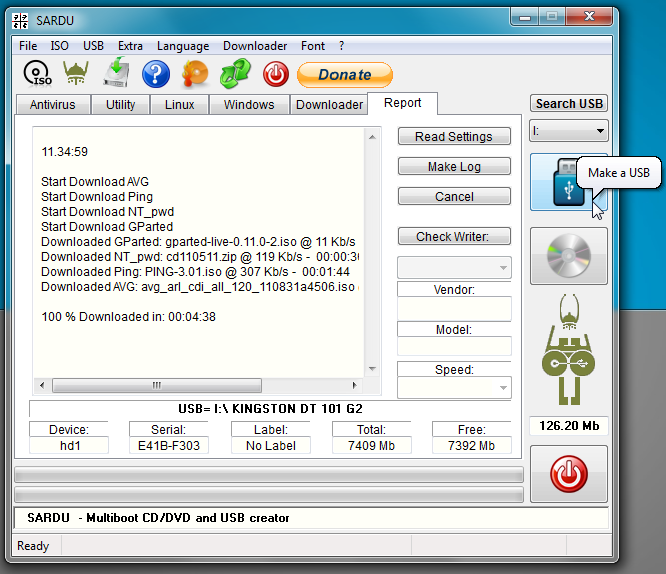Click the USB= I:\ KINGSTON DT 101 G2 line
The image size is (666, 574).
click(270, 409)
